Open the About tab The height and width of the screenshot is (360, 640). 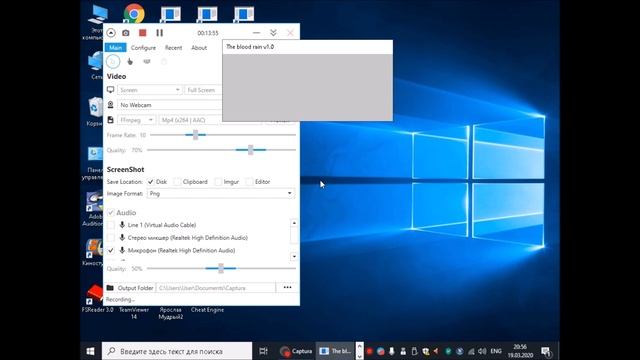click(199, 48)
